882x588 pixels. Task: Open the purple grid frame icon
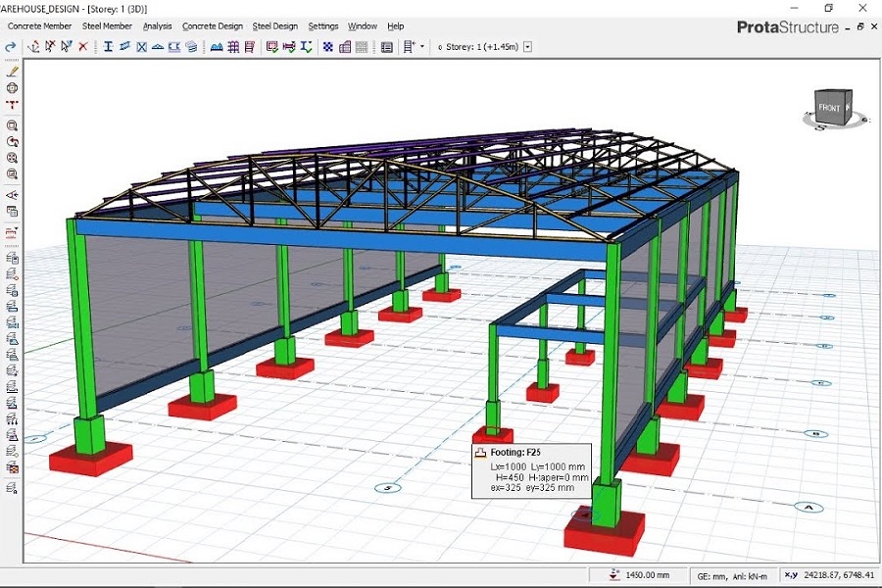point(233,47)
